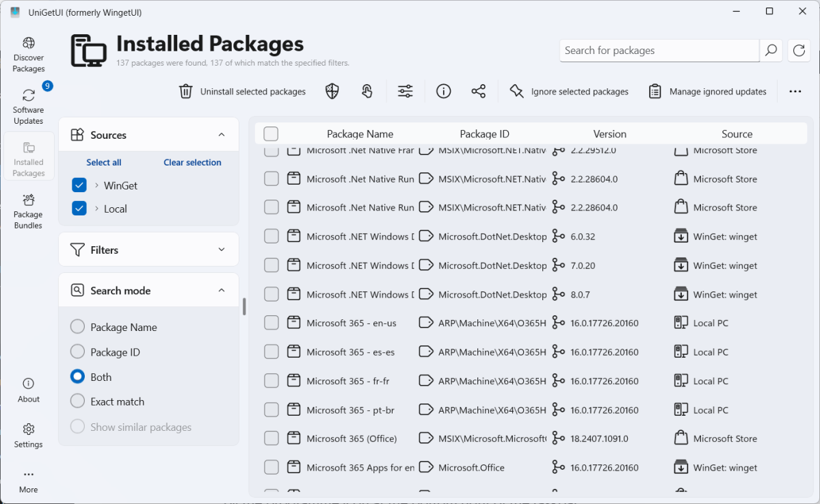Screen dimensions: 820x504
Task: Click Microsoft Store bag icon for 18.2407.1091.0
Action: (681, 438)
